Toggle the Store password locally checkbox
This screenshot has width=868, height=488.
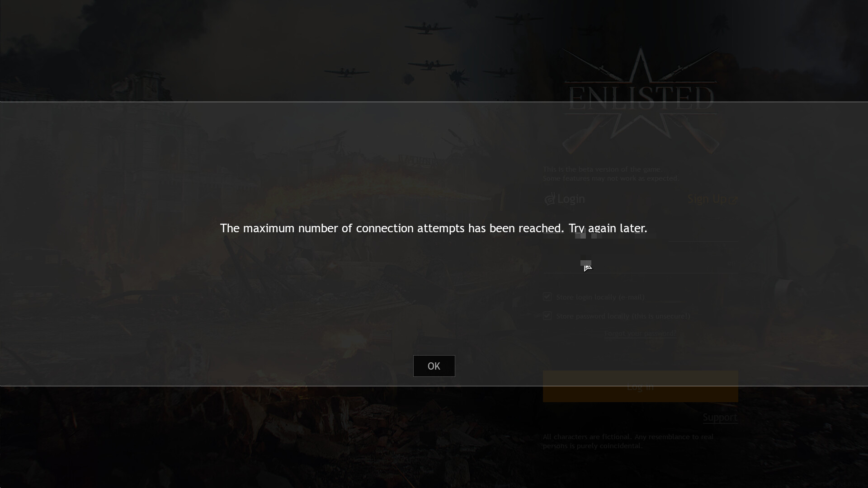[x=547, y=316]
